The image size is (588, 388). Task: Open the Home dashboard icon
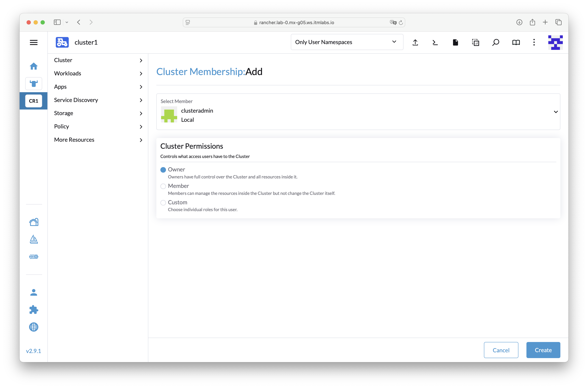pos(34,66)
